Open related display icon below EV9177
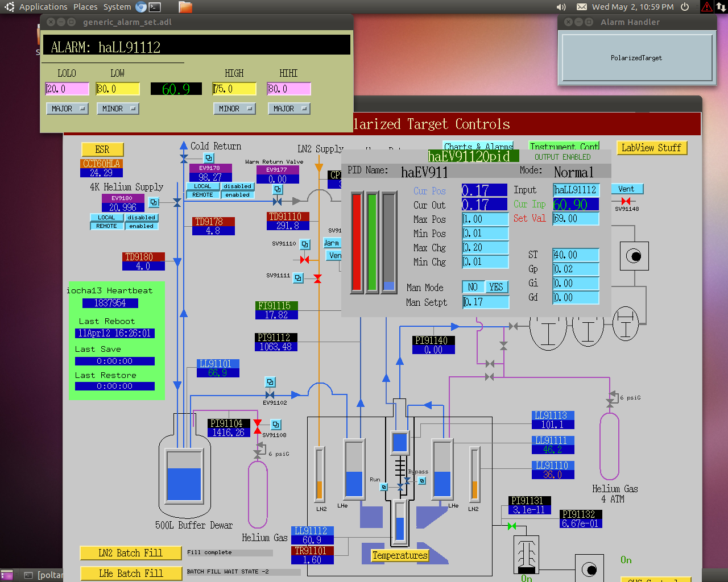 click(278, 189)
